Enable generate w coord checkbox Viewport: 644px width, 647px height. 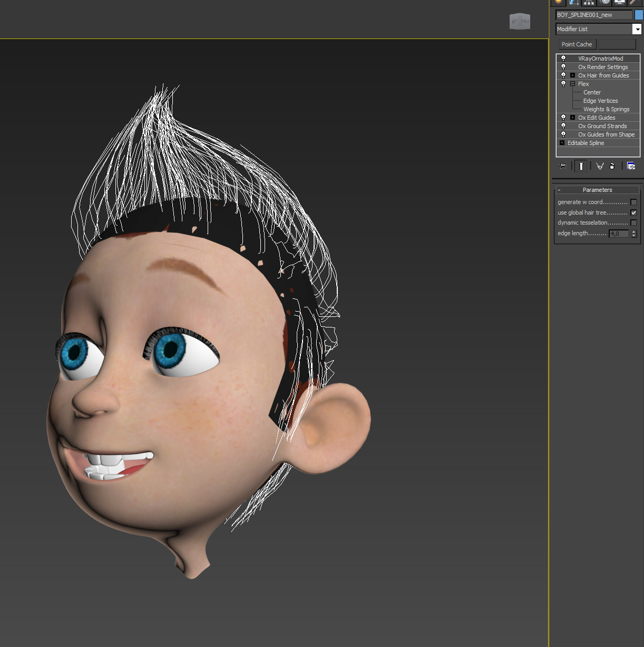[x=633, y=202]
